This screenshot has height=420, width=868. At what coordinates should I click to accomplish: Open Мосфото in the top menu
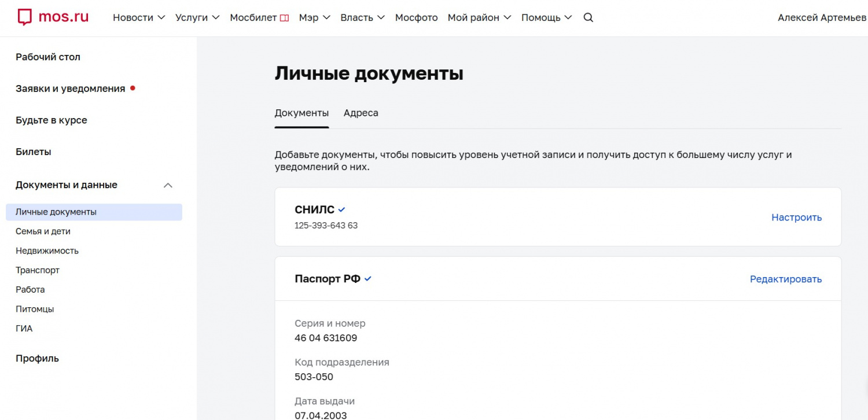(x=417, y=17)
